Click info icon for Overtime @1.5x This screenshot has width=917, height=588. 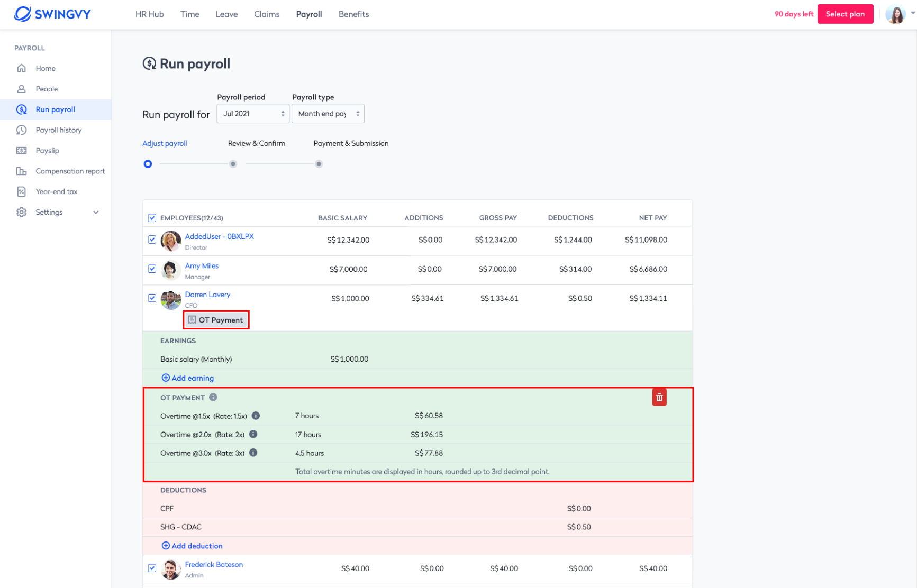[256, 416]
